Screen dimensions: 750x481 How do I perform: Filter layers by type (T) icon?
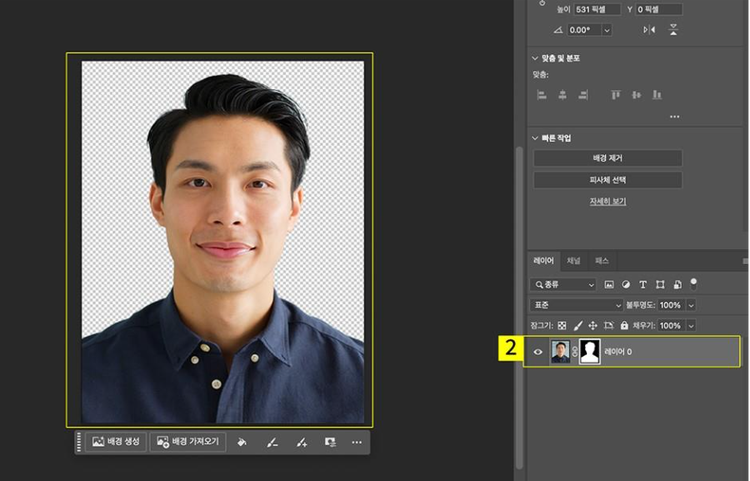[x=643, y=285]
